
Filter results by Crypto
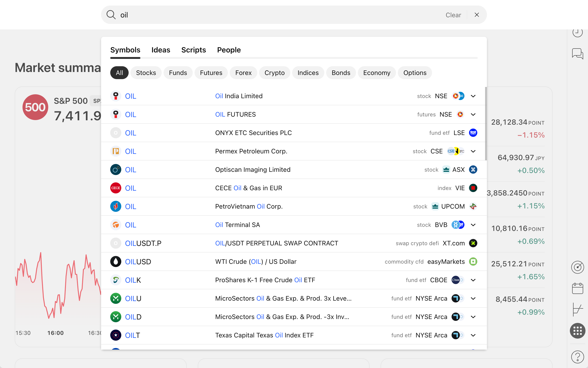tap(274, 73)
